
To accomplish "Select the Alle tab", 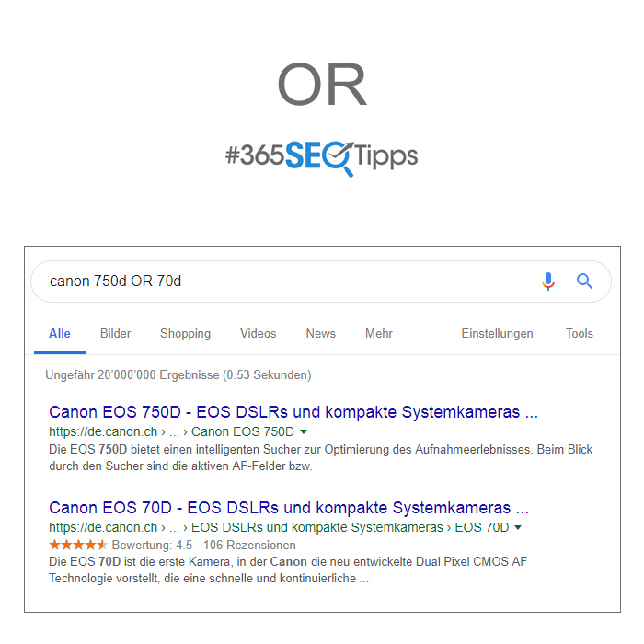I will [60, 333].
